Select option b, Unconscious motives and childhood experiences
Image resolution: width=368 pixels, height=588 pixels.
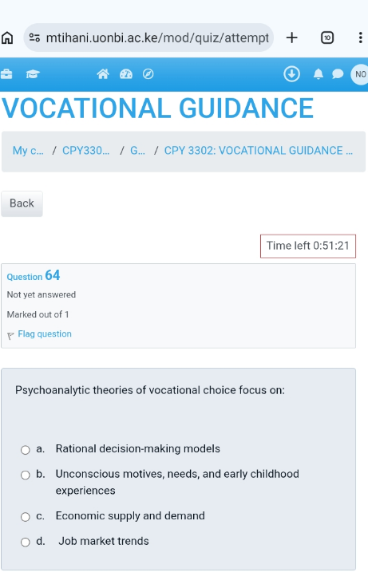click(x=25, y=476)
